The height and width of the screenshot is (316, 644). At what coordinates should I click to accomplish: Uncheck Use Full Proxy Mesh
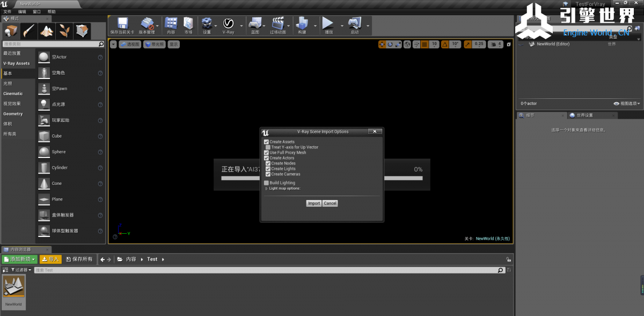[x=266, y=153]
